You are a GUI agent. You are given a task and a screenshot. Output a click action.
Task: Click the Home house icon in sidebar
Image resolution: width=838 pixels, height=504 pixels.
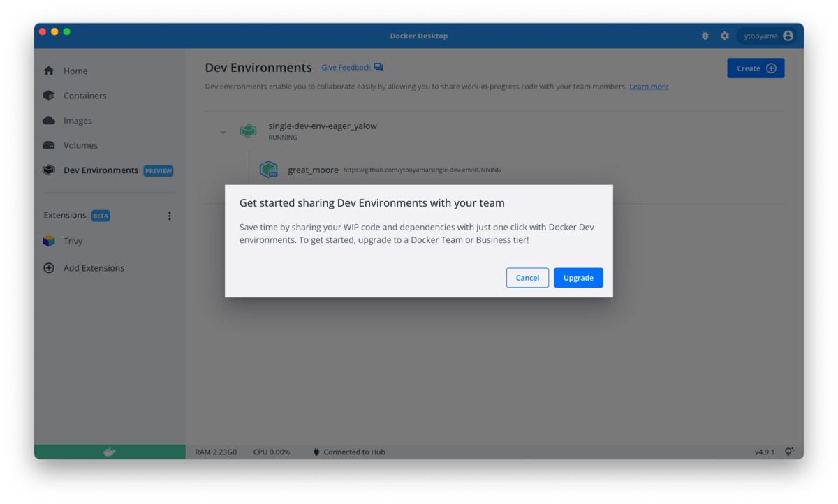pyautogui.click(x=49, y=71)
